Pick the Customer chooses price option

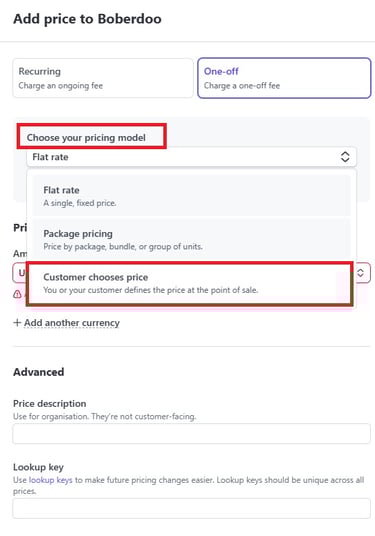190,283
